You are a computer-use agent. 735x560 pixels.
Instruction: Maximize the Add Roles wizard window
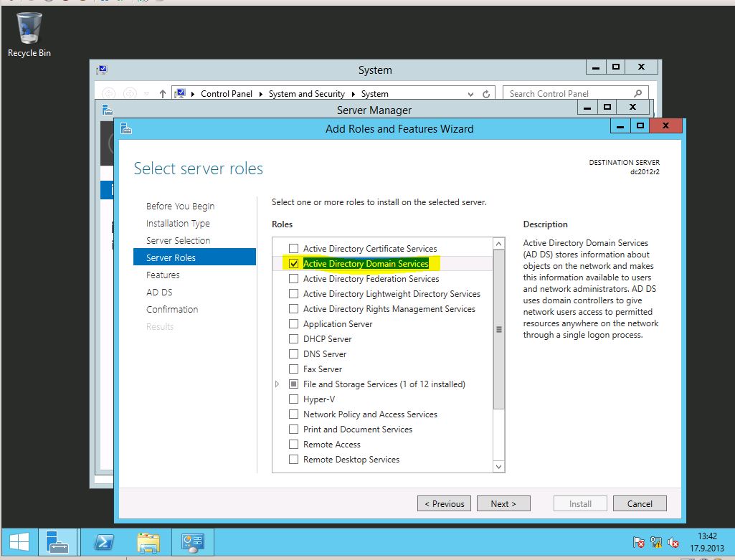pos(640,126)
